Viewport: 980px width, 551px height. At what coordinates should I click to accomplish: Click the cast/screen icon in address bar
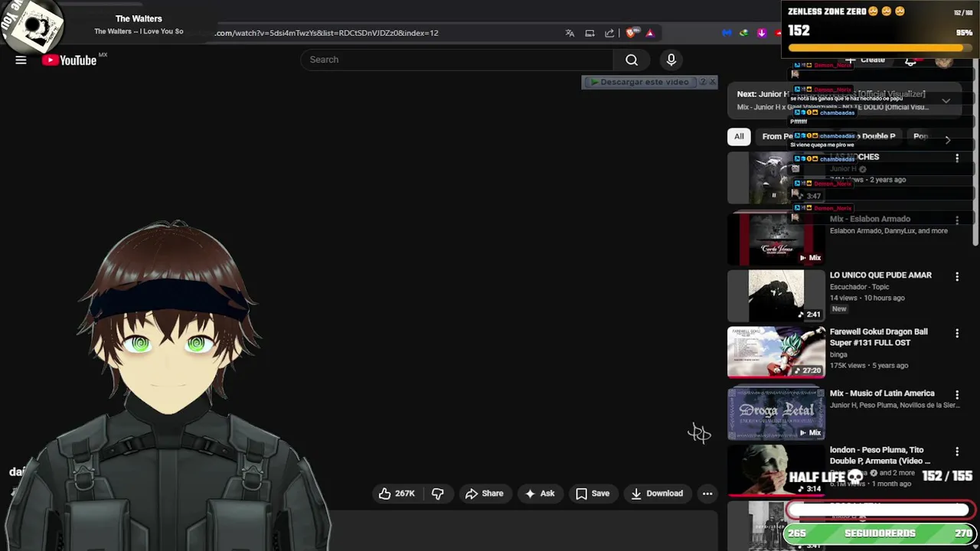(x=590, y=33)
